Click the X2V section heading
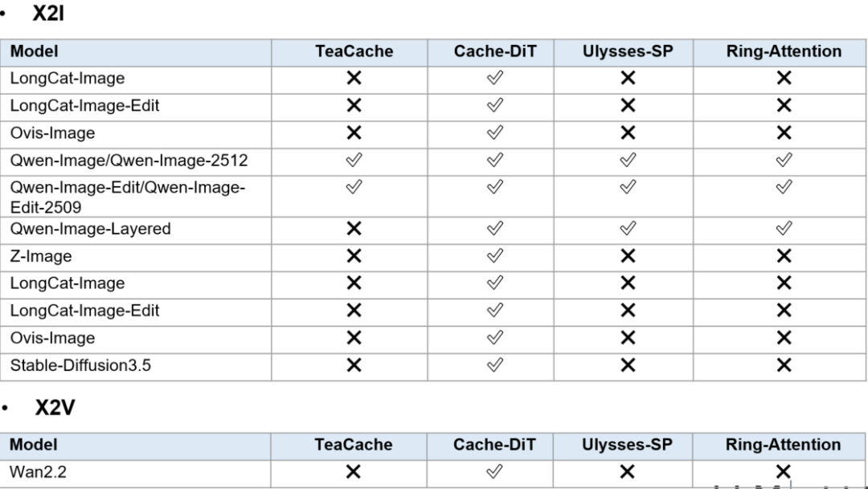 55,408
